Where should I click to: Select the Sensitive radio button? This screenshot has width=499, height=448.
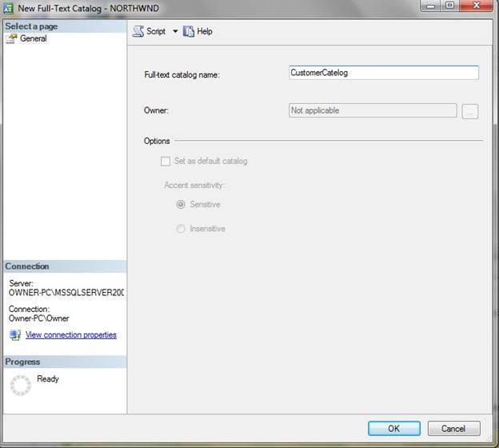181,205
